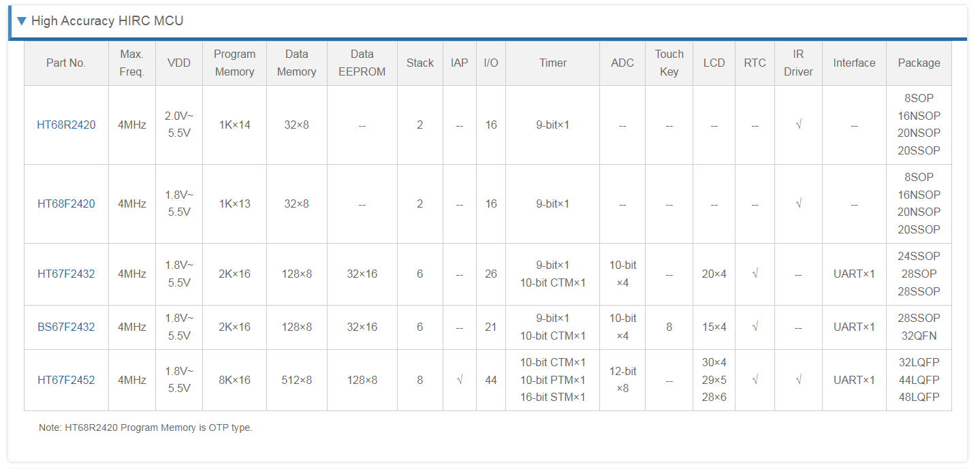Open the HT67F2452 part link

point(66,380)
